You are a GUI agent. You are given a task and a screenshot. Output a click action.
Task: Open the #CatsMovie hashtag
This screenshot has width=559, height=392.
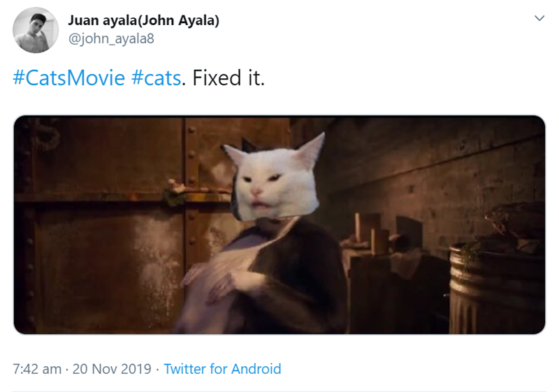[x=68, y=78]
